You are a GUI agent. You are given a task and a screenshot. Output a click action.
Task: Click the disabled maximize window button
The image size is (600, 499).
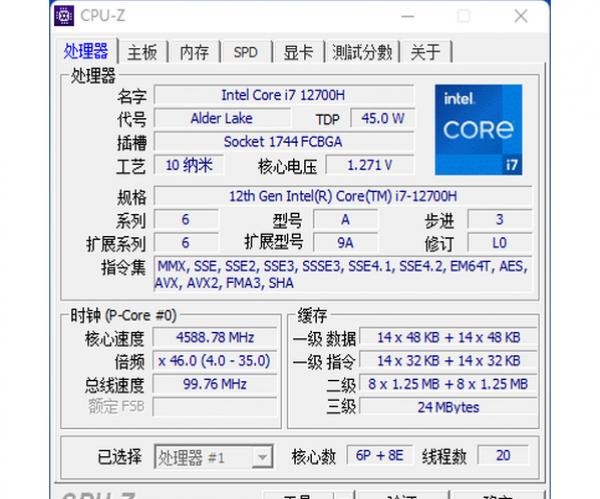point(463,16)
